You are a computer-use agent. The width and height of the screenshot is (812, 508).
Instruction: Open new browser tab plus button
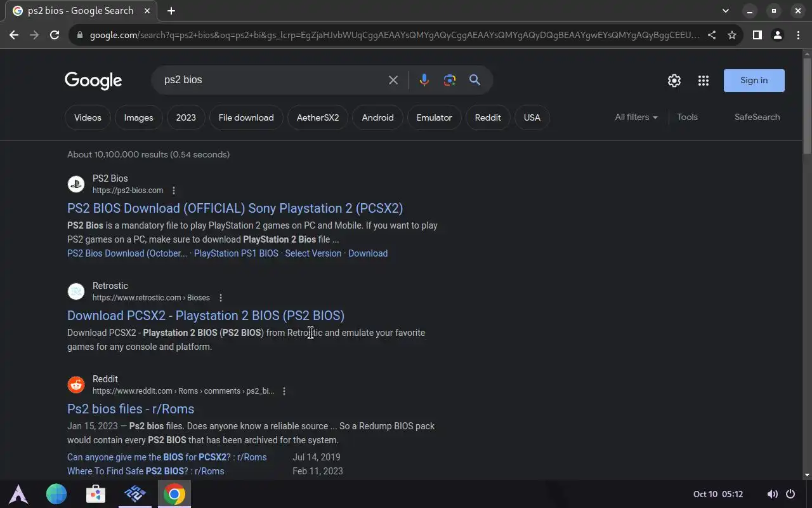(171, 11)
